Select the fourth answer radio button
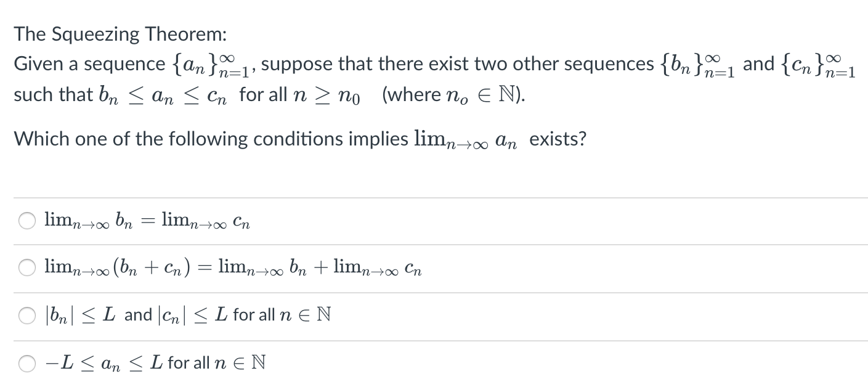The image size is (868, 384). coord(26,364)
